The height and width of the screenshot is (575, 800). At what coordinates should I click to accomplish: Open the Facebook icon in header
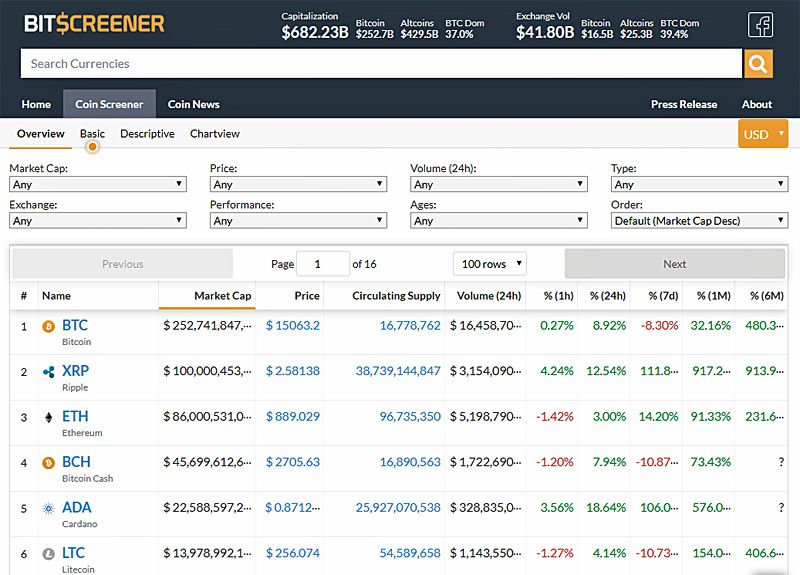[760, 24]
